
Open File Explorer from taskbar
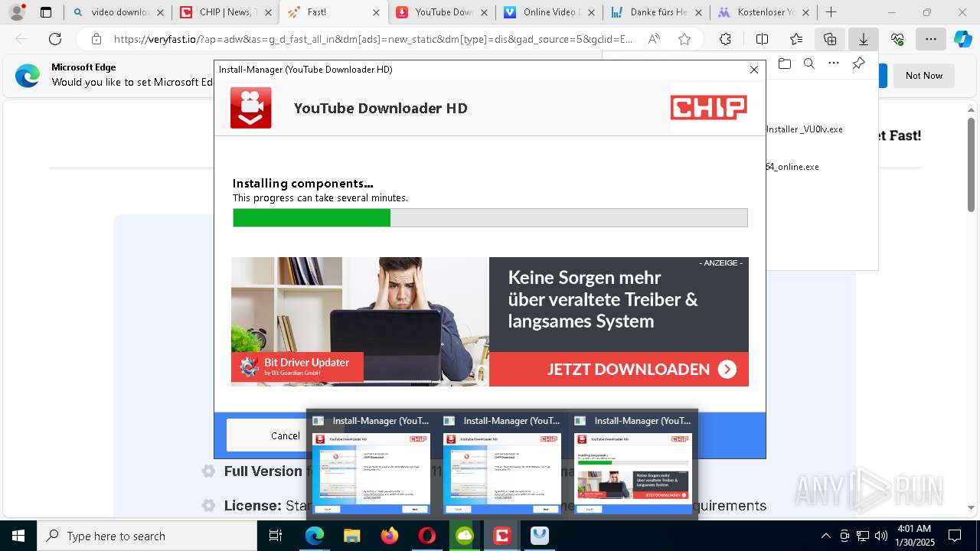pyautogui.click(x=351, y=536)
